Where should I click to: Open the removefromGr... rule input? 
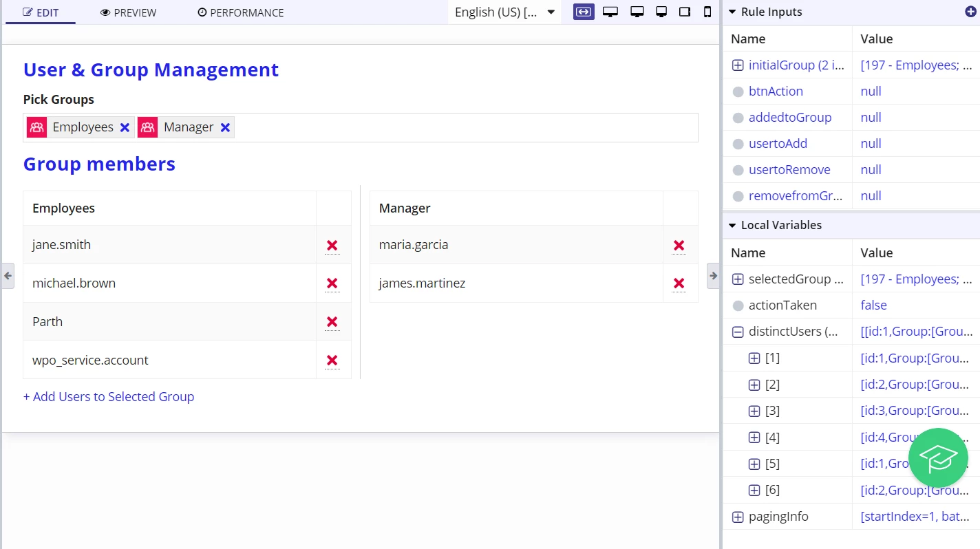(796, 196)
